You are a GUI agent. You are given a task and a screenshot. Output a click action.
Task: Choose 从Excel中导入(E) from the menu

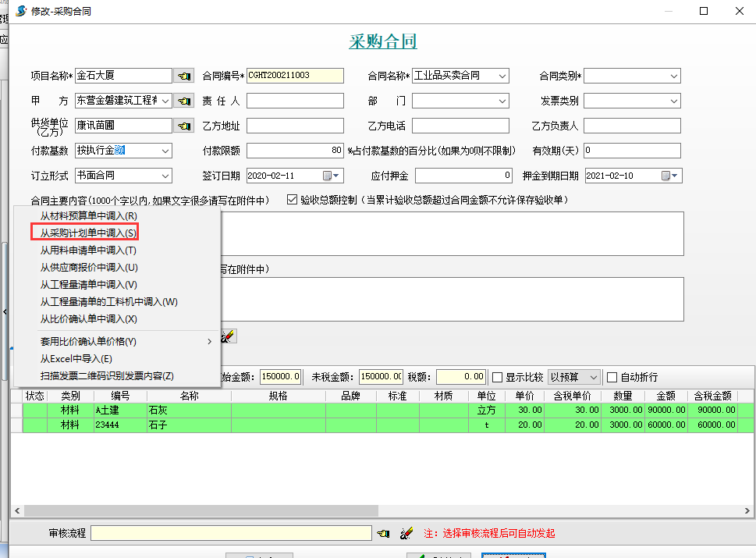tap(76, 359)
